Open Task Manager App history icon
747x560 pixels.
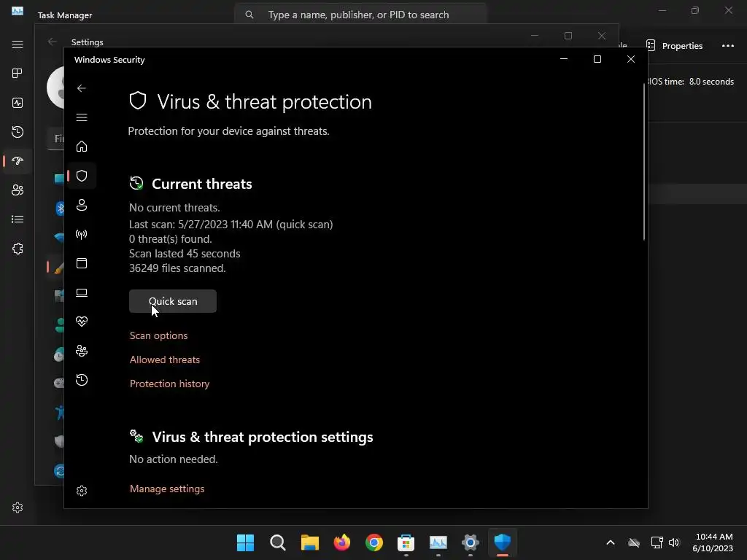18,132
